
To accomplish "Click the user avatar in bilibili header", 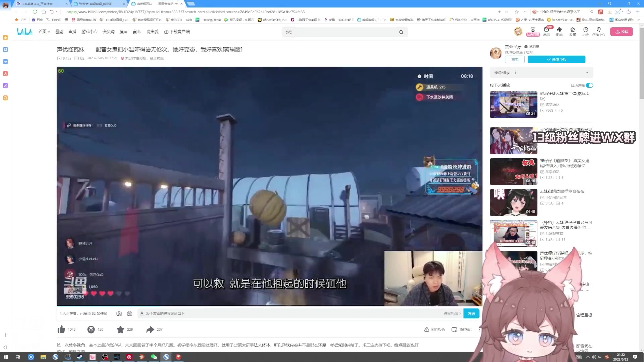I will click(518, 32).
